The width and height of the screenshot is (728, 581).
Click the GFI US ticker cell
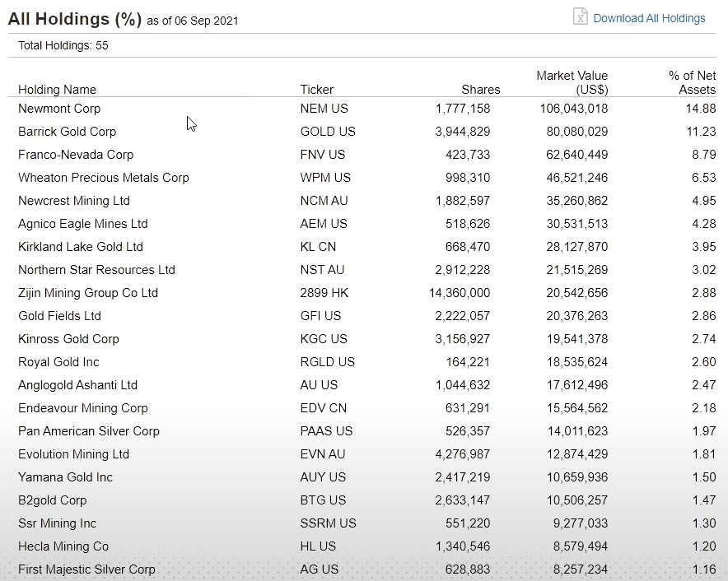coord(320,316)
